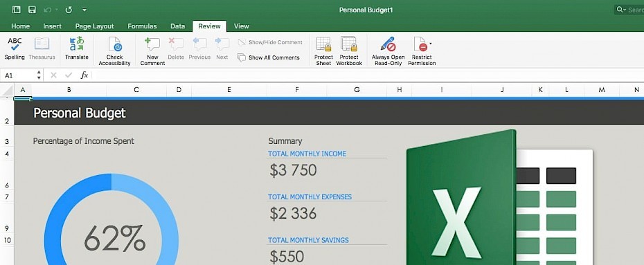Click in the formula bar field
Screen dimensions: 644x265
click(368, 75)
